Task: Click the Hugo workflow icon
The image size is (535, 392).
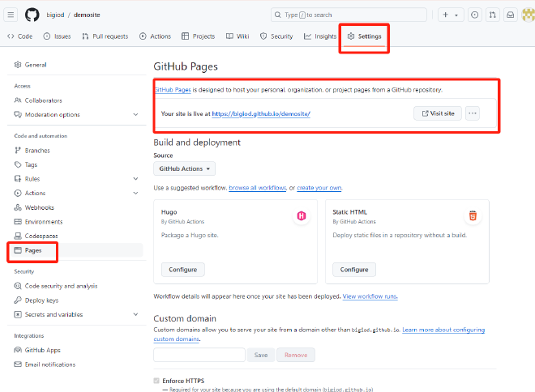Action: 302,215
